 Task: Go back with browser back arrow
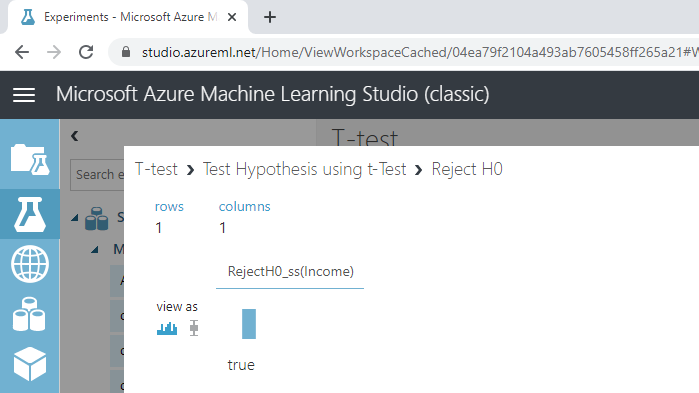click(x=21, y=53)
